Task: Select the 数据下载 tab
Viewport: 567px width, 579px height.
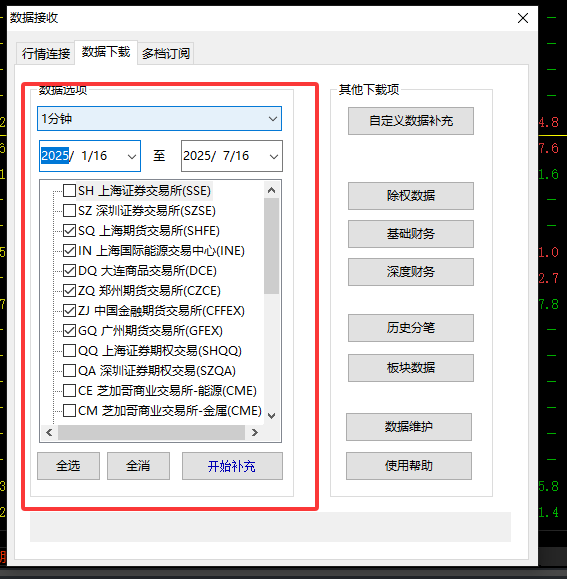Action: 106,52
